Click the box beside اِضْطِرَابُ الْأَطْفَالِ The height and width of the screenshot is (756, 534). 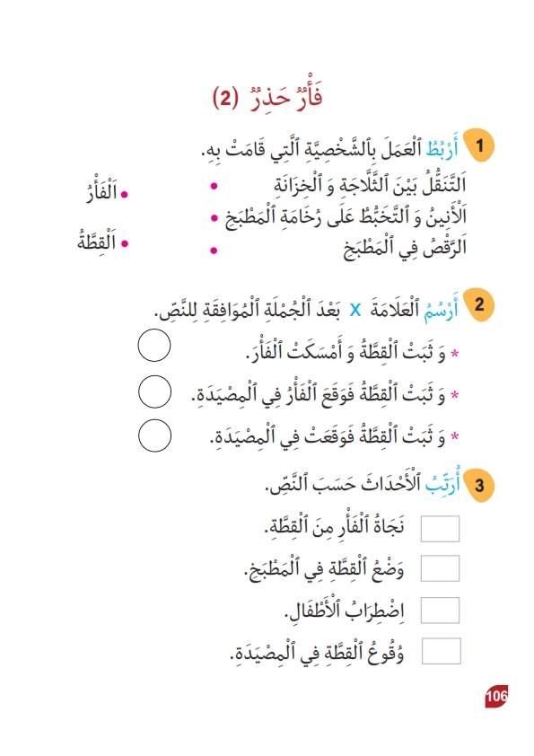[440, 610]
